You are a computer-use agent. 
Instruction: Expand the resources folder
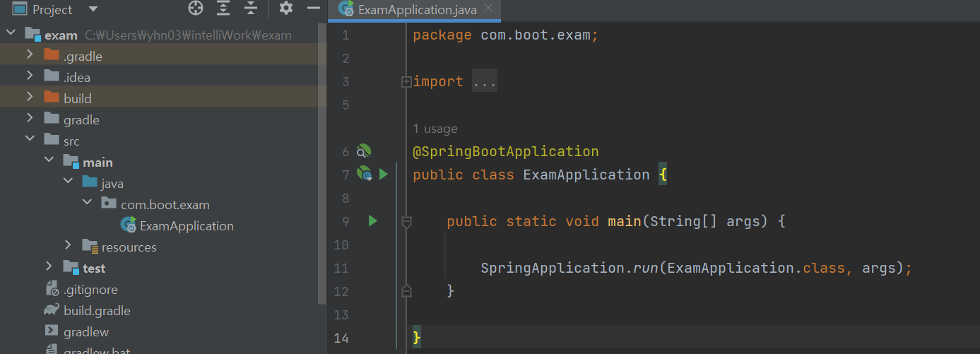click(x=68, y=247)
